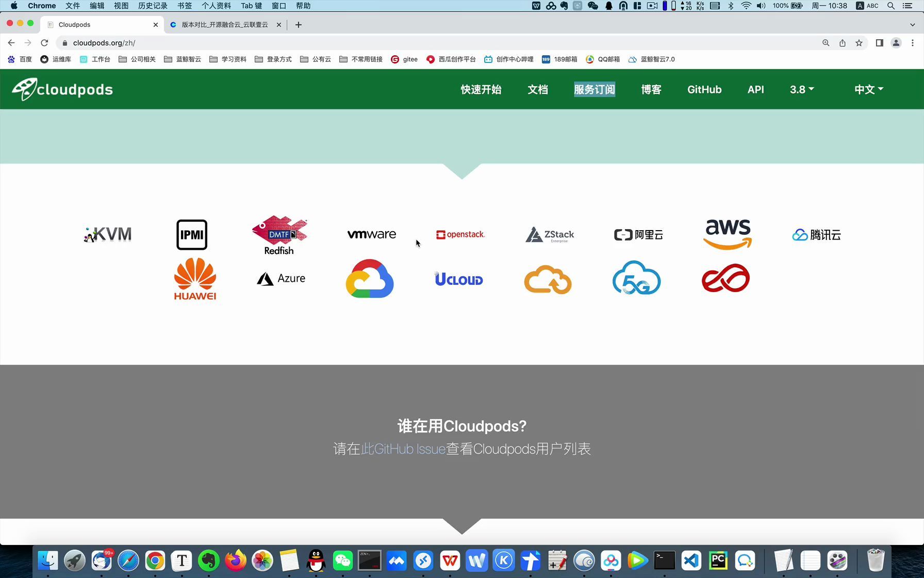Image resolution: width=924 pixels, height=578 pixels.
Task: Toggle the Chrome side panel icon
Action: (x=880, y=43)
